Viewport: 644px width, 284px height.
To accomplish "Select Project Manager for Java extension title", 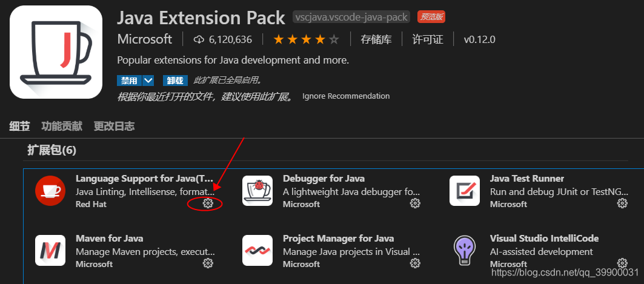I will (x=339, y=239).
